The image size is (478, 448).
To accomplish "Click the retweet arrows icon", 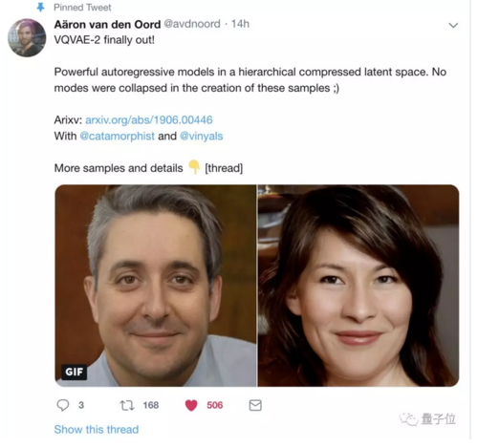I will [x=127, y=405].
